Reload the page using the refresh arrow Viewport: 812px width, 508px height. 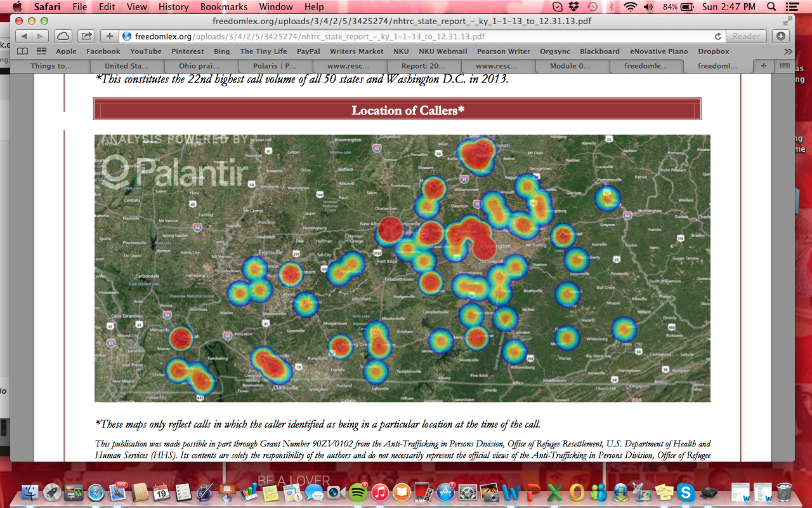pyautogui.click(x=717, y=36)
